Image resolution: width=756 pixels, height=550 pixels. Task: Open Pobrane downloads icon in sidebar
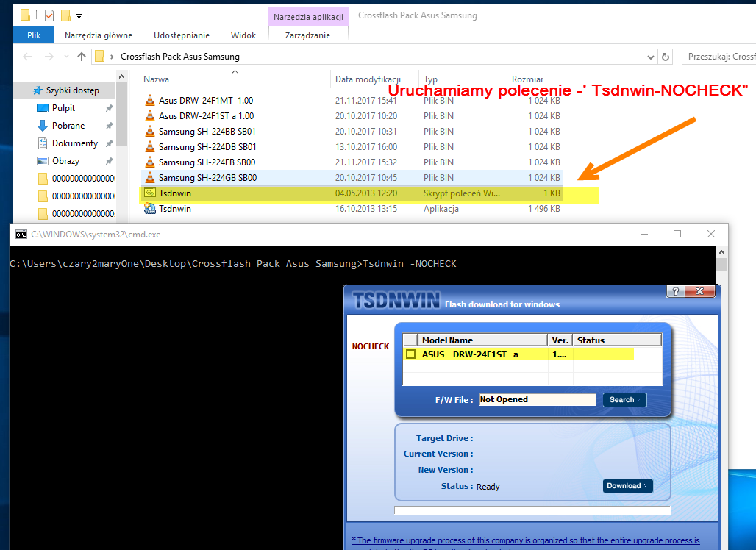click(x=43, y=125)
